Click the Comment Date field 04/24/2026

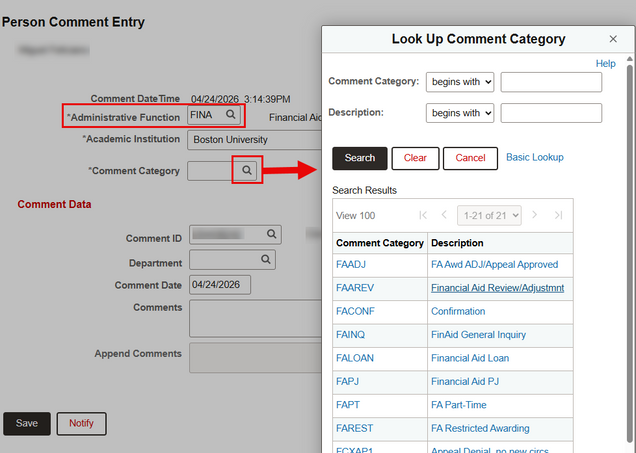220,285
